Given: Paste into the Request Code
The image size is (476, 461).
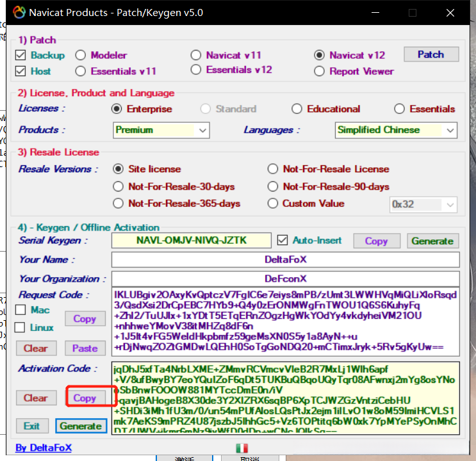Looking at the screenshot, I should pyautogui.click(x=85, y=348).
